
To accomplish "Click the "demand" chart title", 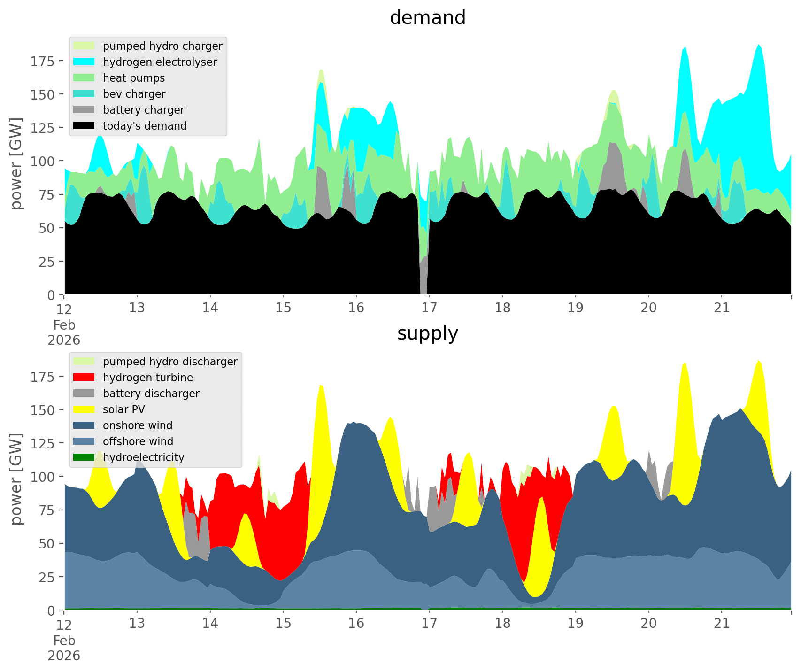I will point(427,18).
